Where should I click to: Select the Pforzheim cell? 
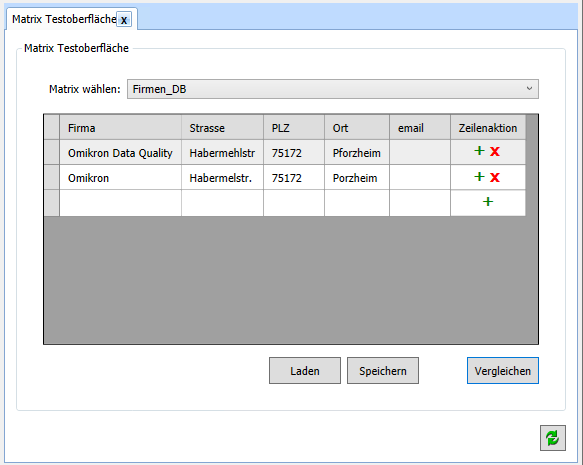[x=357, y=153]
